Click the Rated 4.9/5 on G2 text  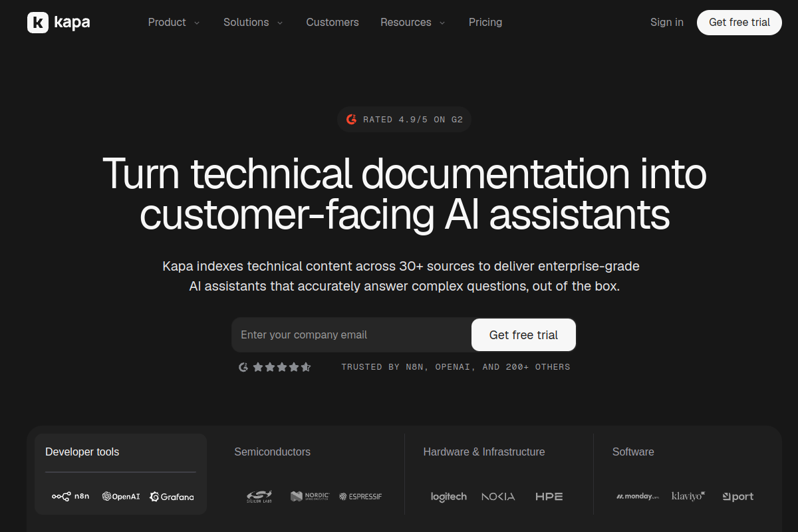(413, 120)
